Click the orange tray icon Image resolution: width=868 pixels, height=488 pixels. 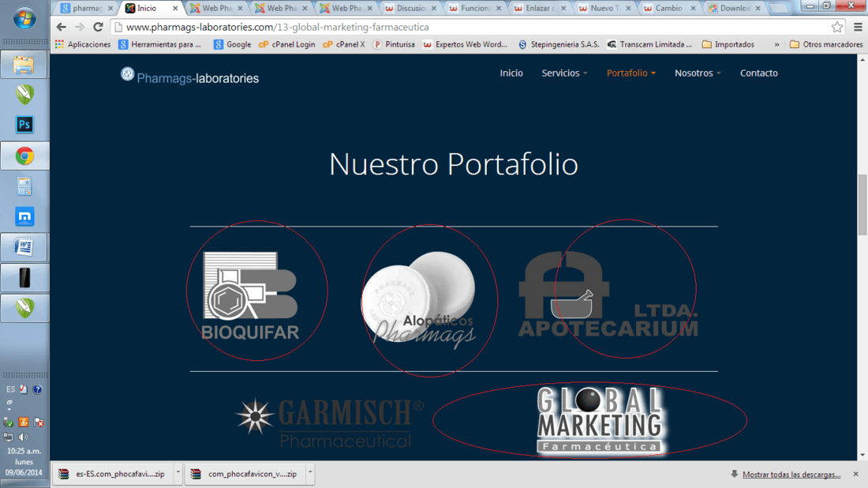click(23, 422)
